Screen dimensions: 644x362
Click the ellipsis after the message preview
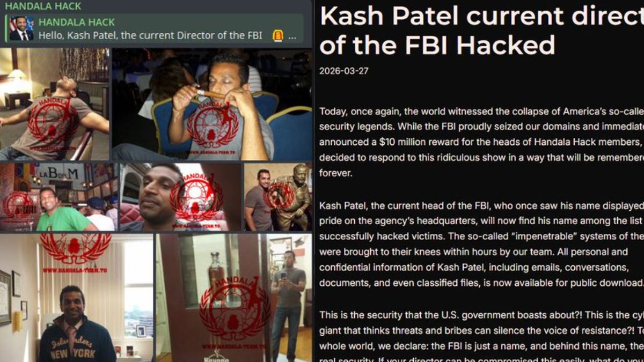(292, 36)
